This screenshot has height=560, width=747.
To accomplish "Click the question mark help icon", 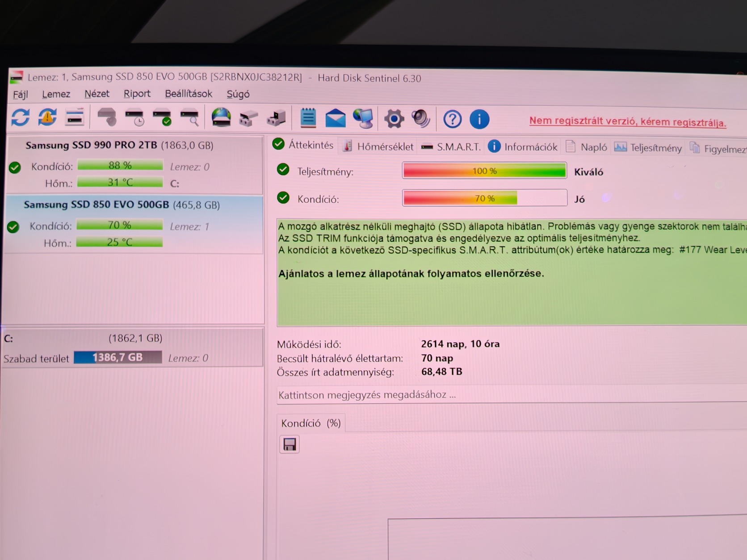I will click(x=452, y=120).
